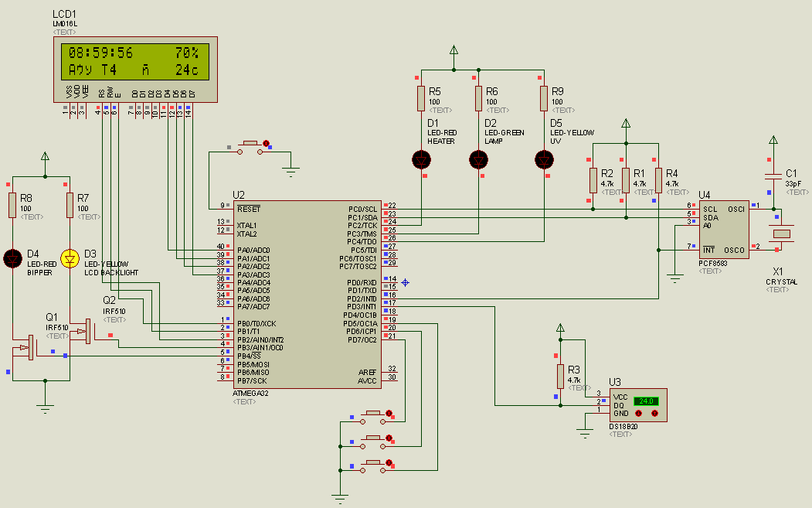Toggle the push button wired to PD7/OC2

(x=375, y=417)
